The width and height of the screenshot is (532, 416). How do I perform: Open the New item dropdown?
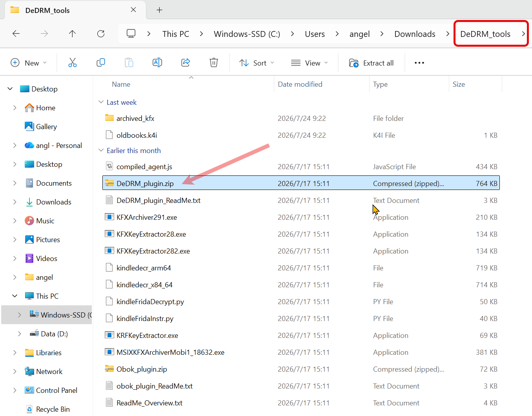pyautogui.click(x=29, y=63)
